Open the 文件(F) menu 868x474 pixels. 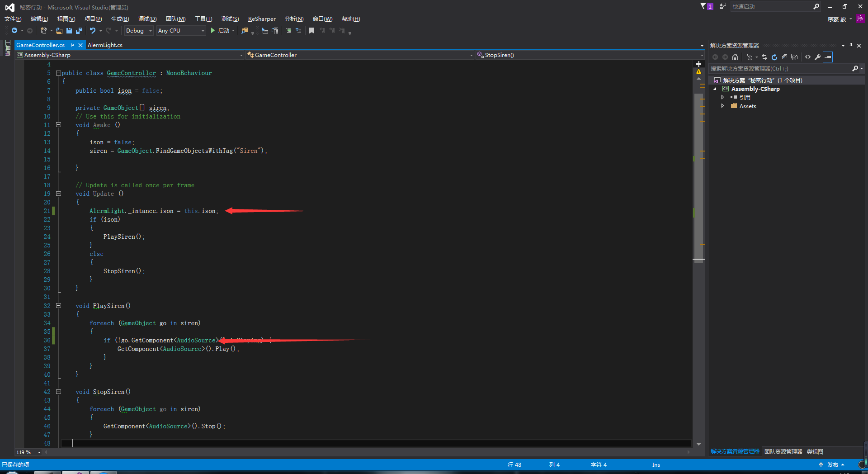coord(13,19)
